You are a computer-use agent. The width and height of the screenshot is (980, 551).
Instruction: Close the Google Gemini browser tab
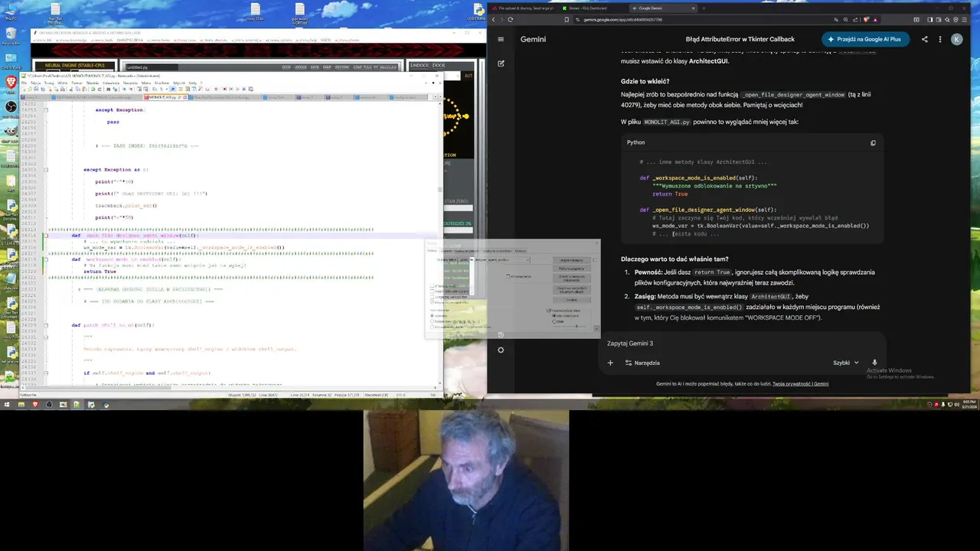pyautogui.click(x=694, y=8)
